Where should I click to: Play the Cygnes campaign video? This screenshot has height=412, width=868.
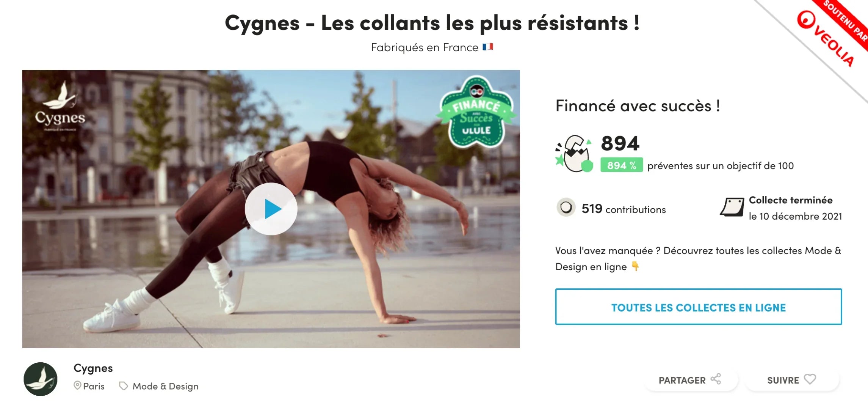click(271, 209)
